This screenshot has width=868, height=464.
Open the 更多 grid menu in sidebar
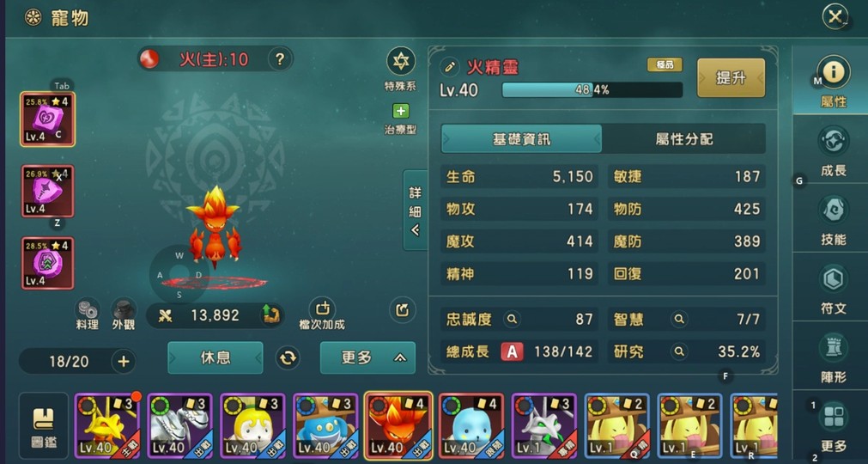pos(833,417)
